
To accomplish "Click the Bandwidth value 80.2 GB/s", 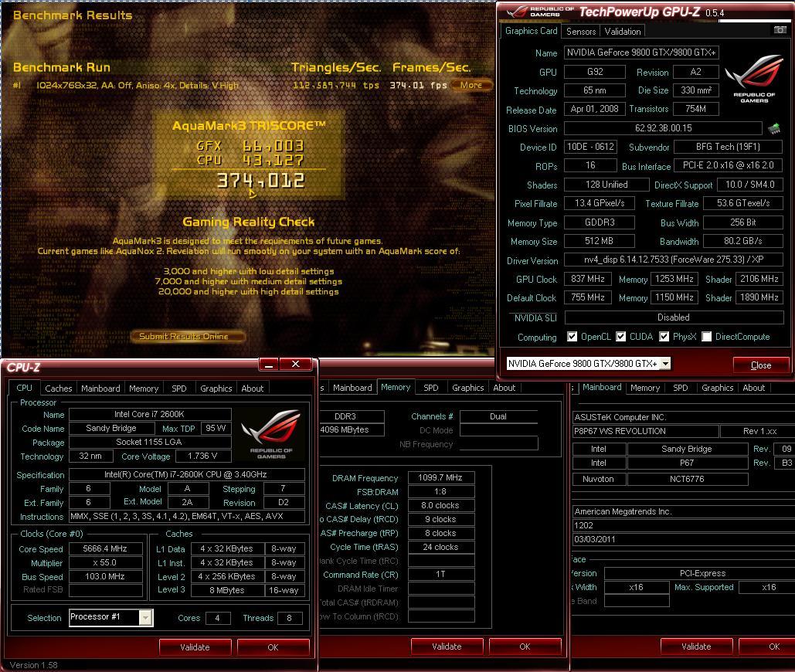I will (x=742, y=241).
